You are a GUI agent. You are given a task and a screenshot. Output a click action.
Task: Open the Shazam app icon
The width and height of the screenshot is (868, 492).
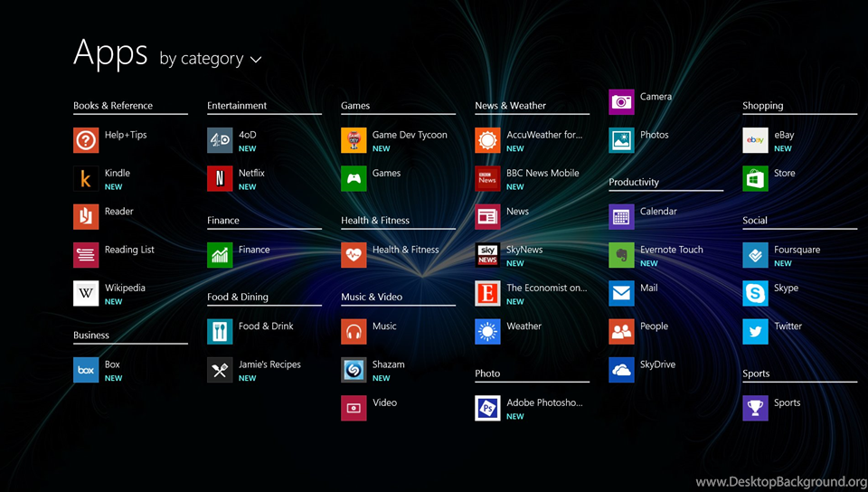354,370
